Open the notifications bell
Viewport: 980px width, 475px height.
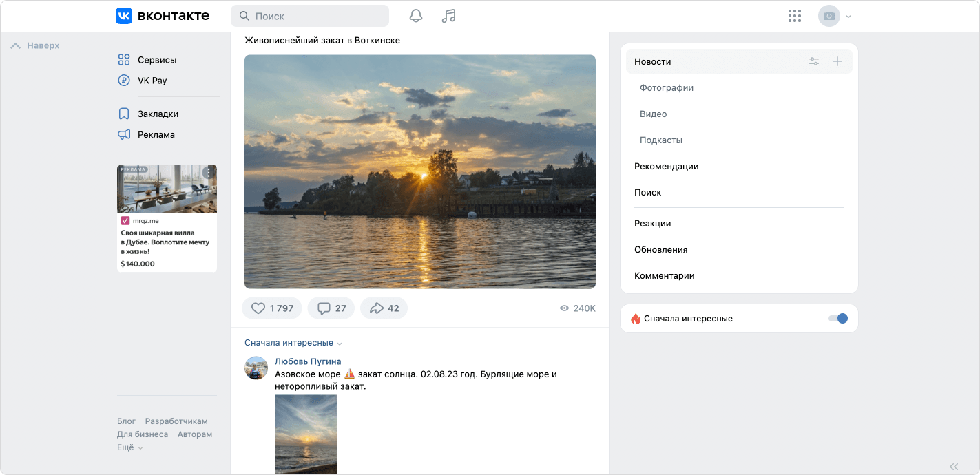(x=416, y=16)
